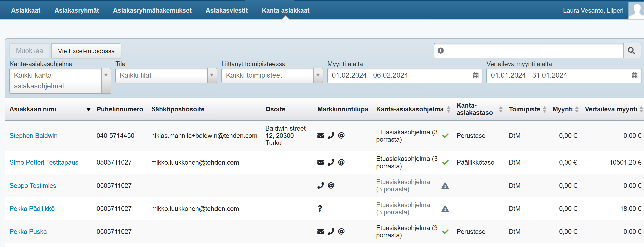Viewport: 644px width, 247px height.
Task: Toggle sorting on Toimipiste column
Action: 544,109
